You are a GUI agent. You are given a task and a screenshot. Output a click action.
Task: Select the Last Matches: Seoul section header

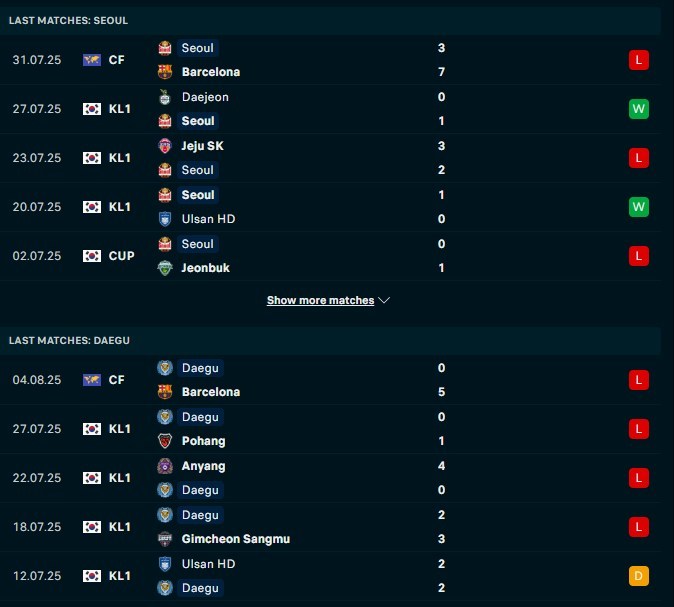click(330, 21)
